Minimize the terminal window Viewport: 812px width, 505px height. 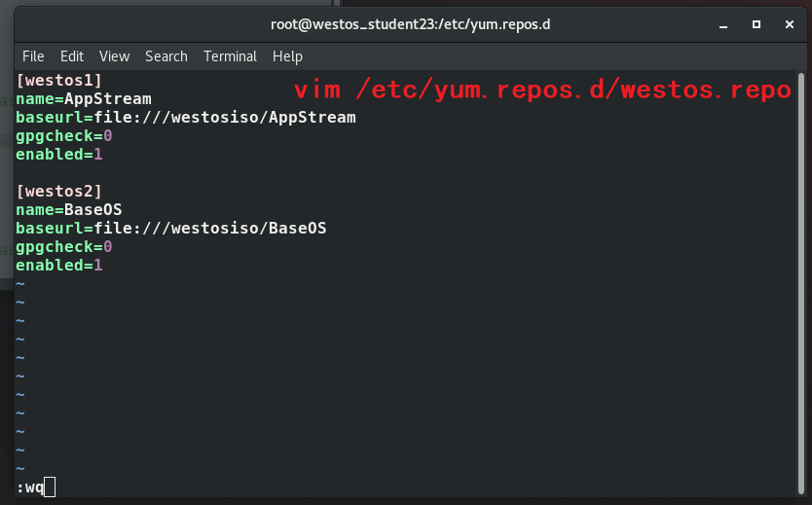(x=723, y=25)
